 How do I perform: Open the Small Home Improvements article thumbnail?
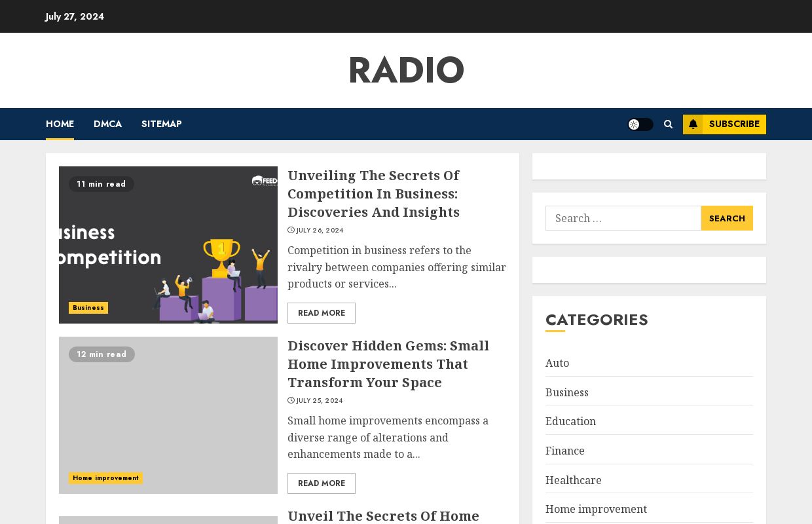tap(168, 415)
